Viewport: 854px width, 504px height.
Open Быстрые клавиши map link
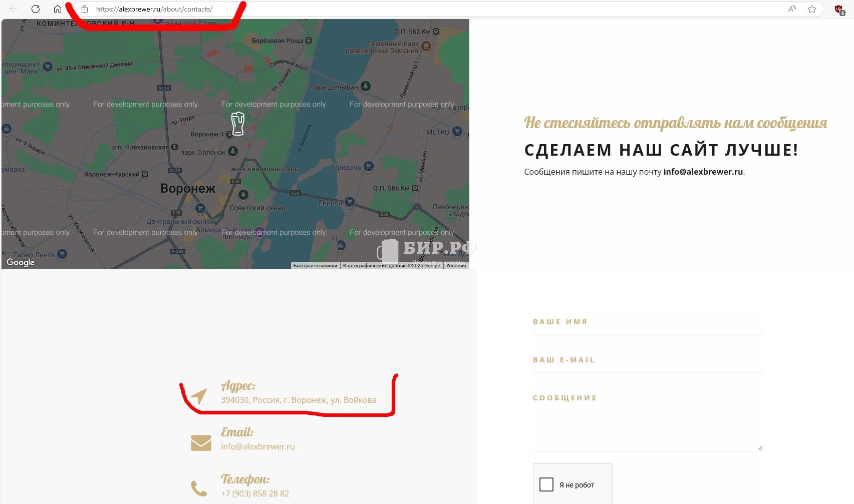tap(315, 266)
